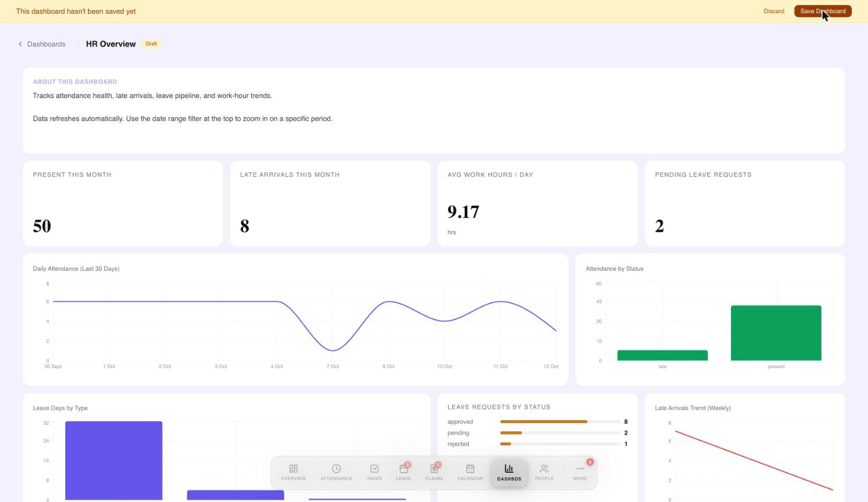Click the rejected leave progress bar
Image resolution: width=868 pixels, height=502 pixels.
tap(560, 444)
